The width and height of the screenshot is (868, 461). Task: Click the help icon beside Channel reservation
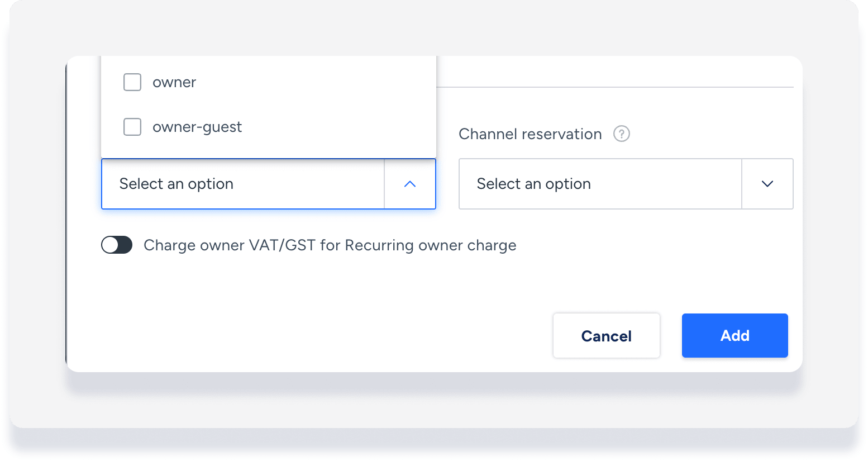coord(621,134)
